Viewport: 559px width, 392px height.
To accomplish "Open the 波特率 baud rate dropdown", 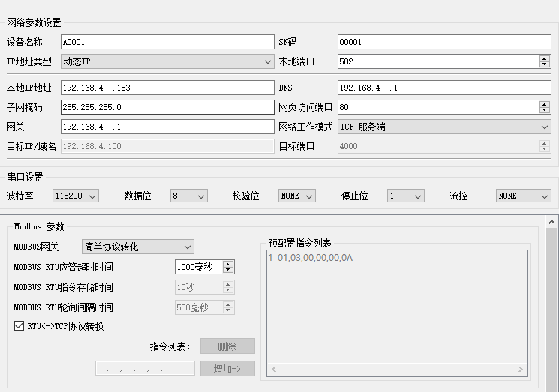I will pos(76,196).
